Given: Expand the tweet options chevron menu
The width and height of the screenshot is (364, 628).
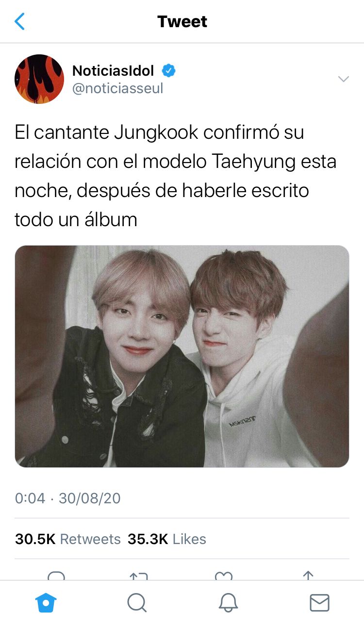Looking at the screenshot, I should tap(343, 79).
